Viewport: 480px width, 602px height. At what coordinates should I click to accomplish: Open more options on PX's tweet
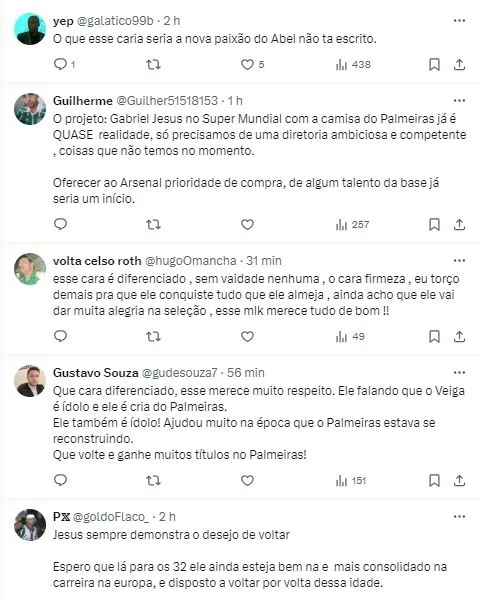(459, 517)
